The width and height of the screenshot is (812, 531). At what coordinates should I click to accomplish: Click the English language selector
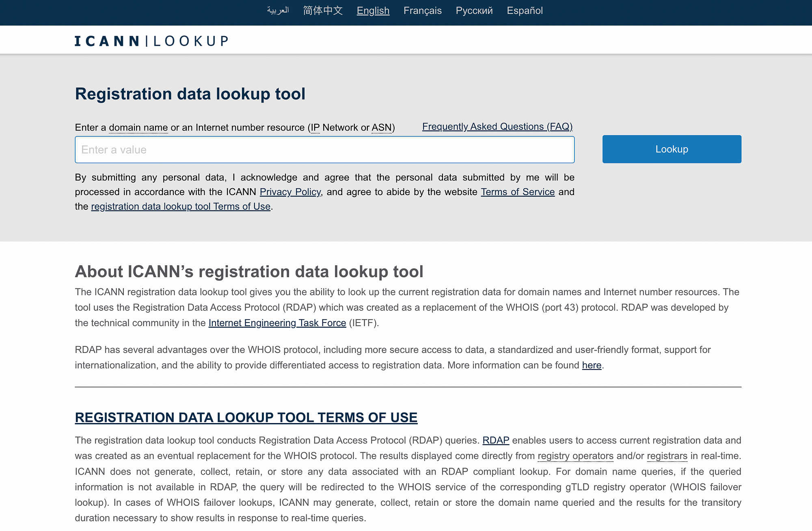(373, 11)
